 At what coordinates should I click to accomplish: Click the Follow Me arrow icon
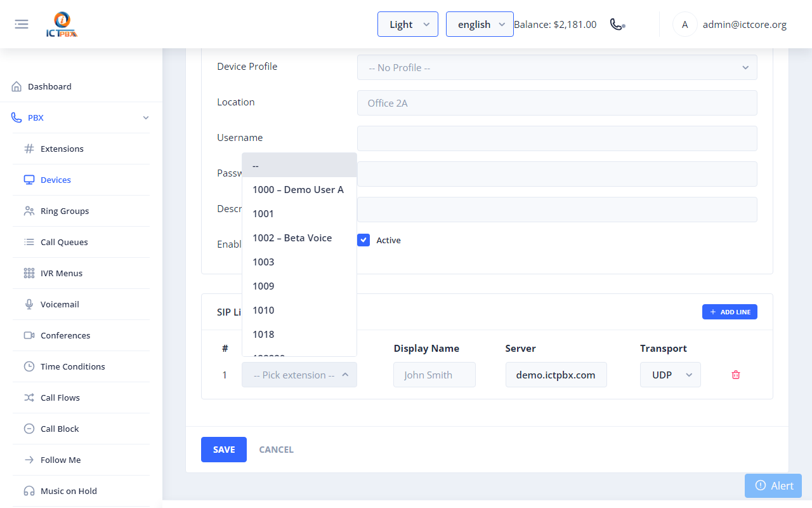coord(29,460)
